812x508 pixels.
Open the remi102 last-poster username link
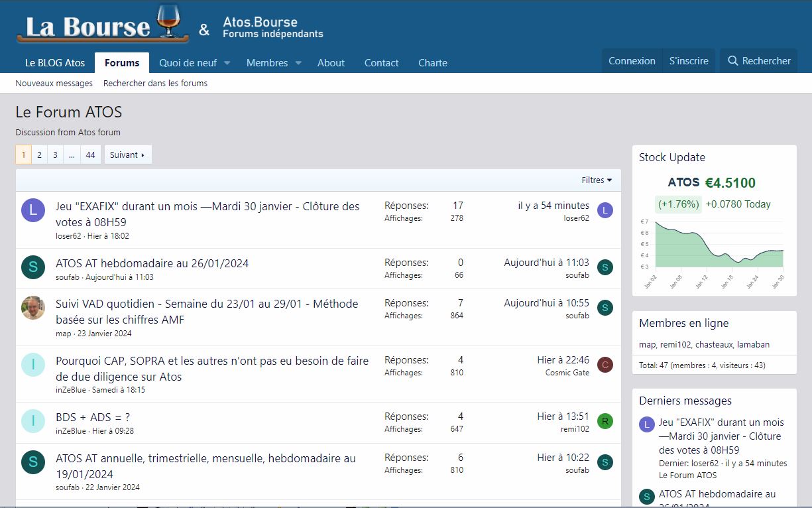575,429
